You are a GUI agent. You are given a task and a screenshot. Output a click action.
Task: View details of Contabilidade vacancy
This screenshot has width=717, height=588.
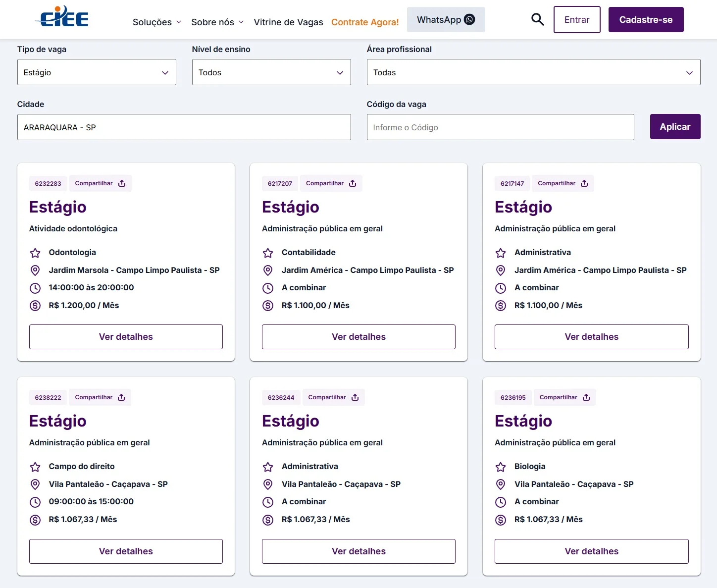click(x=358, y=337)
